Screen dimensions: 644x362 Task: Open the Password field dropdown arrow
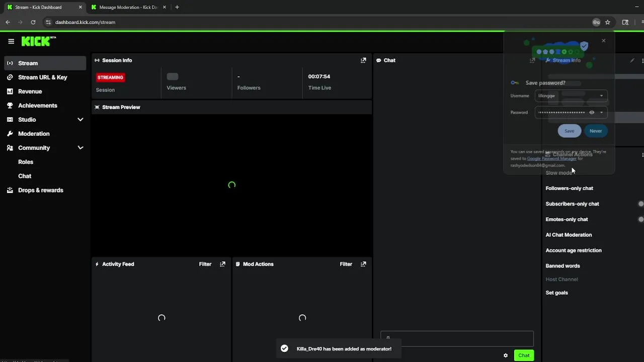(601, 113)
